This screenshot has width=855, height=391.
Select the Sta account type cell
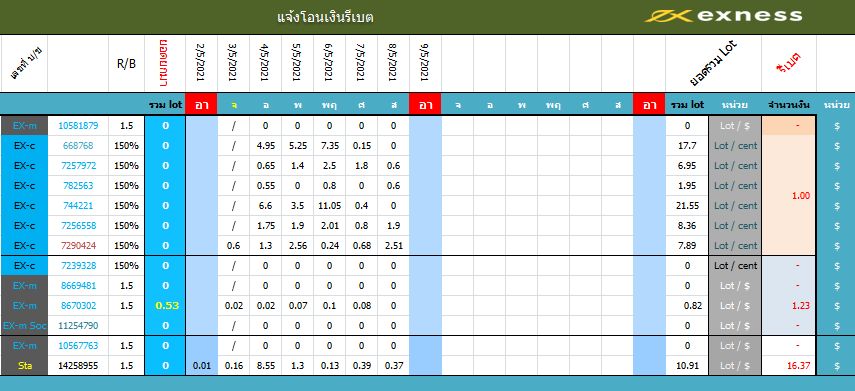click(24, 365)
